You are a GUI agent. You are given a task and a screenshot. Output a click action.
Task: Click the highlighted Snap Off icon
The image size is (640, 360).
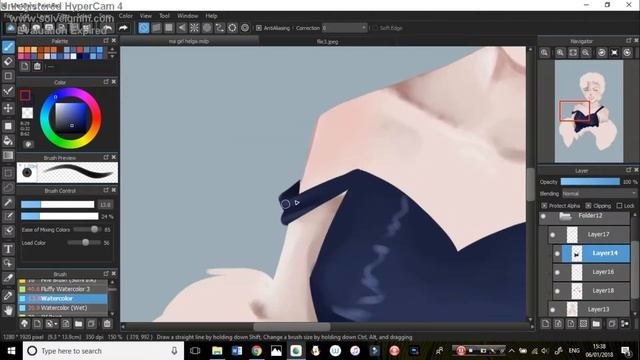[x=144, y=28]
